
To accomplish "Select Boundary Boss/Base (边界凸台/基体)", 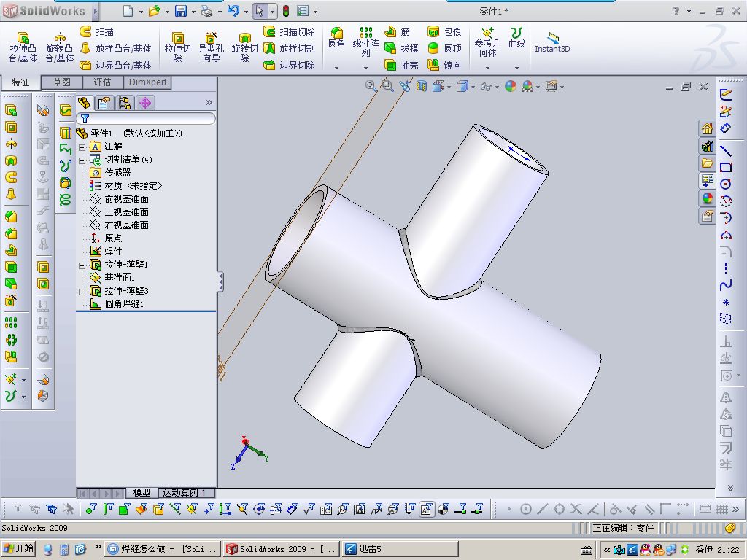I will [115, 65].
